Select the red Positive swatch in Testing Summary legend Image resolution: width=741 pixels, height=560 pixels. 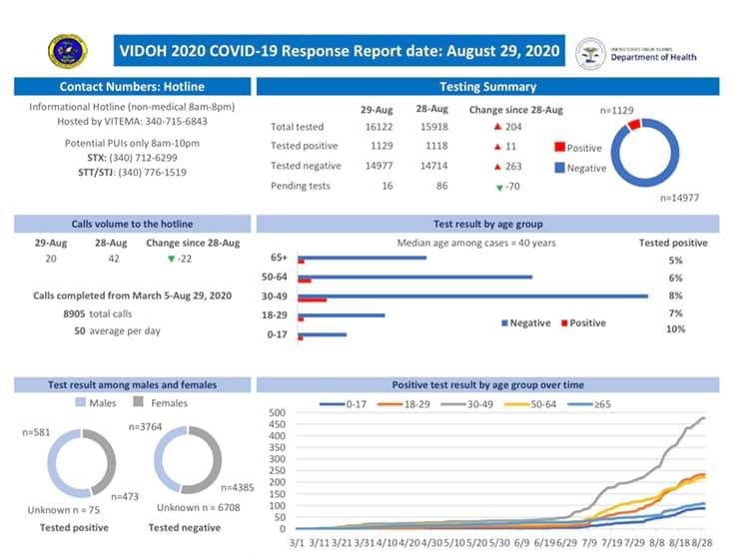pyautogui.click(x=559, y=148)
